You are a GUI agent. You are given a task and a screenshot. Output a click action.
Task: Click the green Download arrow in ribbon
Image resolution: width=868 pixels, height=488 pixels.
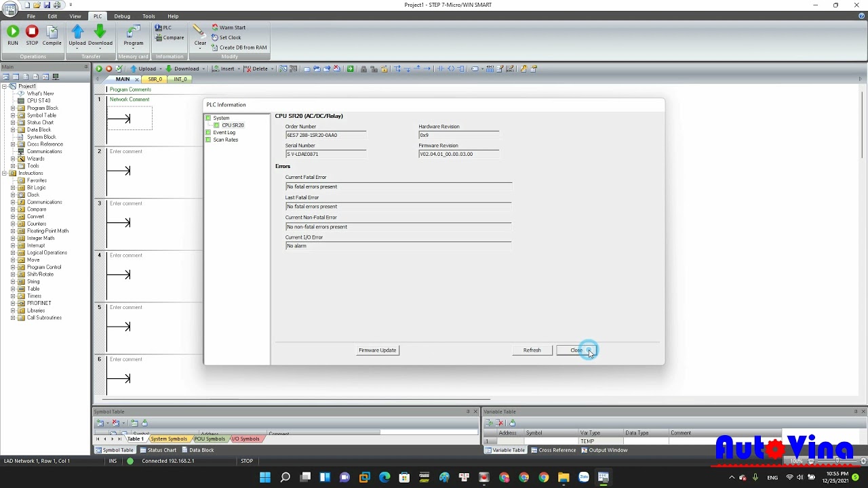click(x=100, y=31)
